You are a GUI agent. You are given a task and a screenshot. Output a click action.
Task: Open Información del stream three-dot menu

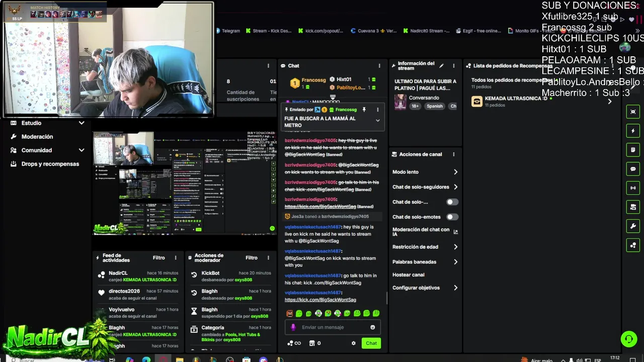(x=453, y=66)
